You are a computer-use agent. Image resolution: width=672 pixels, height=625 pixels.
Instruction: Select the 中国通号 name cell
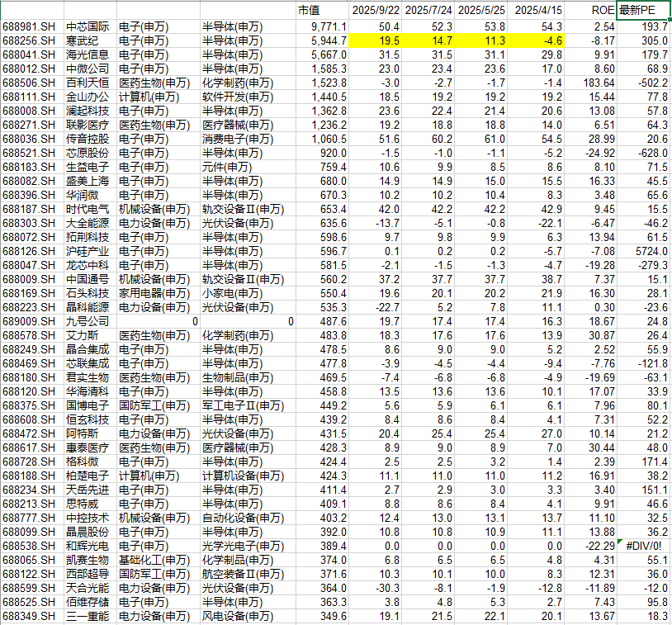pos(90,280)
